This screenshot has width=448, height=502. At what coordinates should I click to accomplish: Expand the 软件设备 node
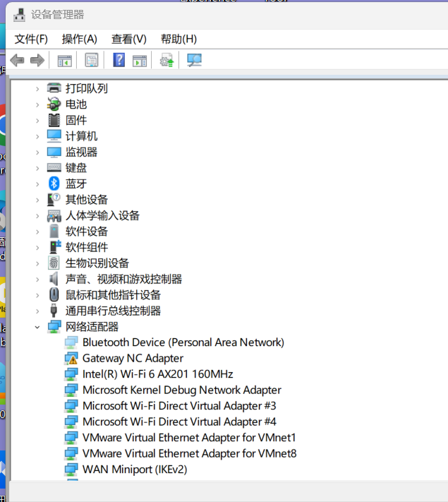pos(37,232)
